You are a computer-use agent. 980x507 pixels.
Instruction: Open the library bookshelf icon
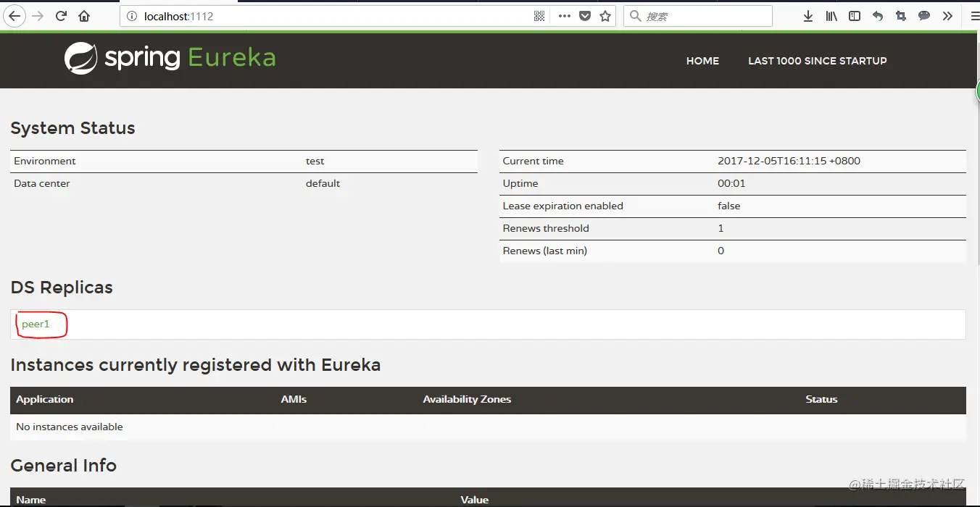click(831, 16)
